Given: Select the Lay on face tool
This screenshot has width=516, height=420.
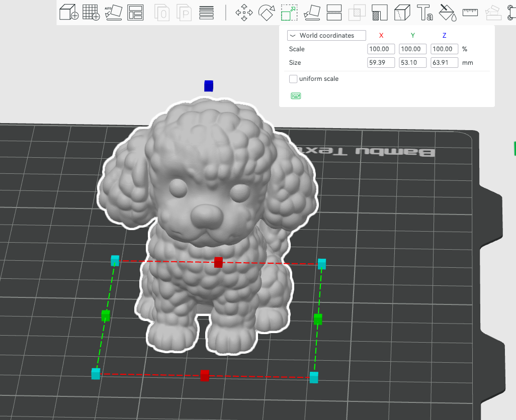Looking at the screenshot, I should tap(312, 13).
